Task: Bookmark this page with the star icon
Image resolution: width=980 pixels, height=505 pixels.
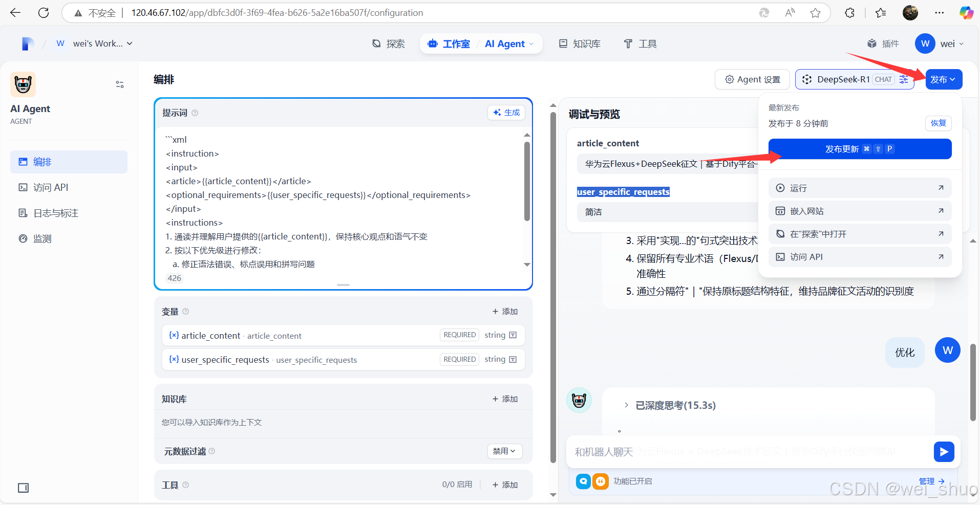Action: [816, 13]
